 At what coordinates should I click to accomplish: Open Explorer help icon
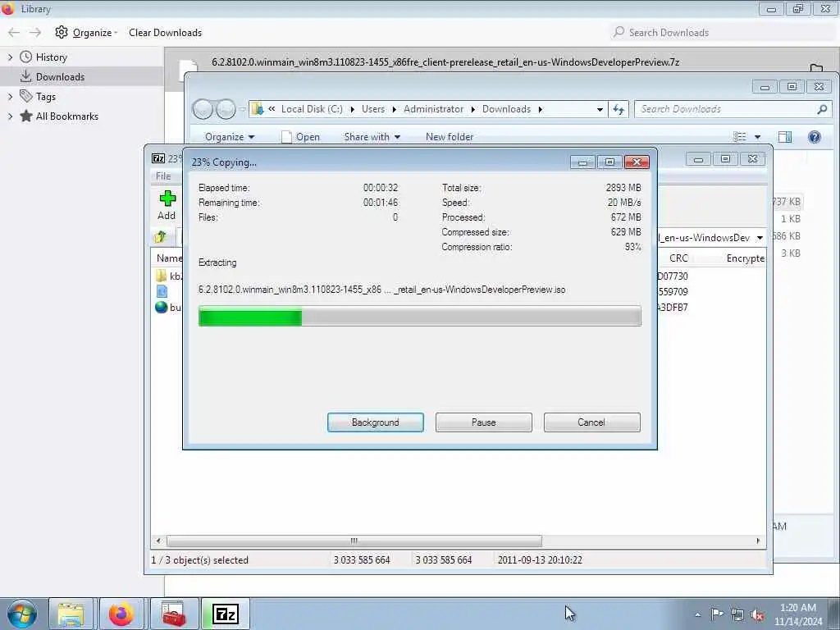(815, 137)
